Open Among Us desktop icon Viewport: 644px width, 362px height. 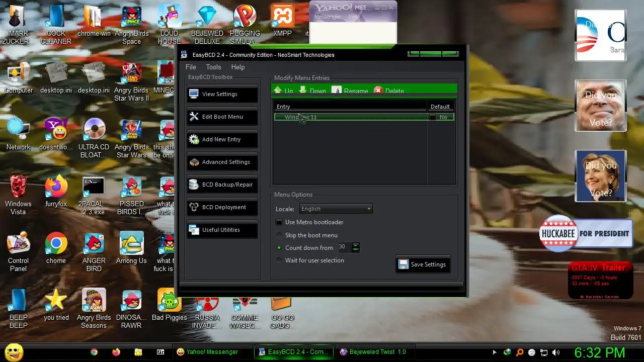coord(131,248)
